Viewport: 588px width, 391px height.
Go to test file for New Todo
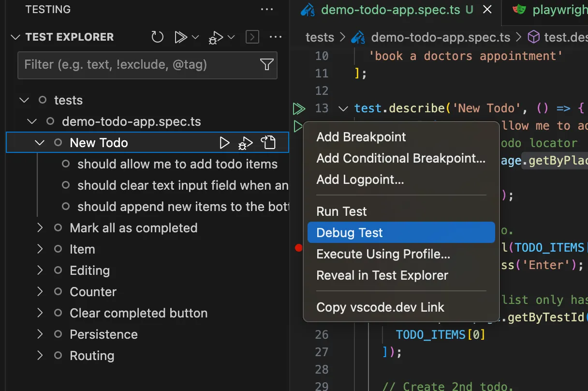268,143
